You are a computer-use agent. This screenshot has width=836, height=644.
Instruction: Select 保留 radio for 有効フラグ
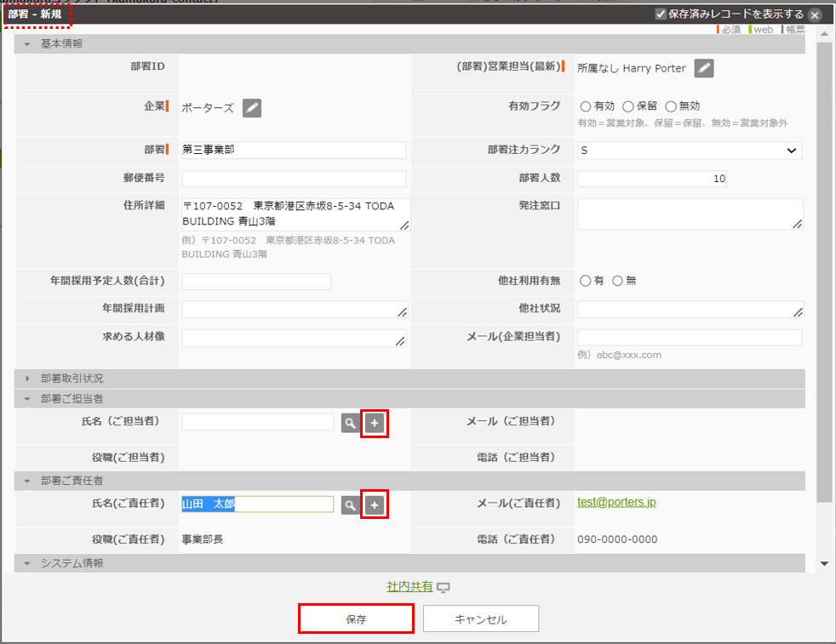628,107
